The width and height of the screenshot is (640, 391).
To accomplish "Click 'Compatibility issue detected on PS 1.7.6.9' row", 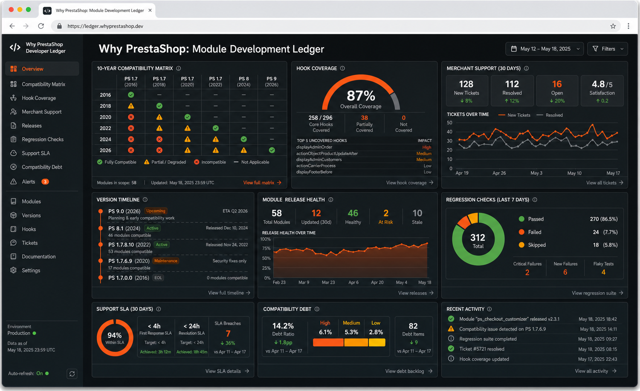I will pyautogui.click(x=532, y=329).
